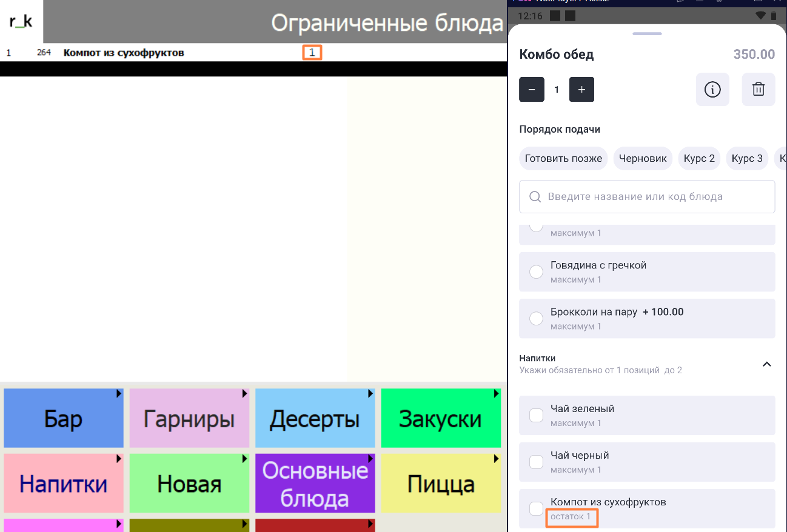Click the search magnifier icon
The width and height of the screenshot is (787, 532).
pyautogui.click(x=535, y=196)
